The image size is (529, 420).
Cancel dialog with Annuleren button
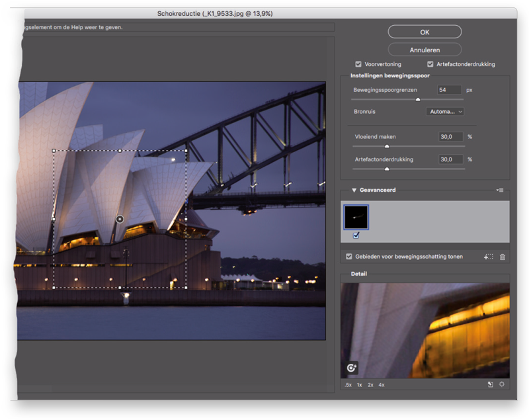(425, 50)
